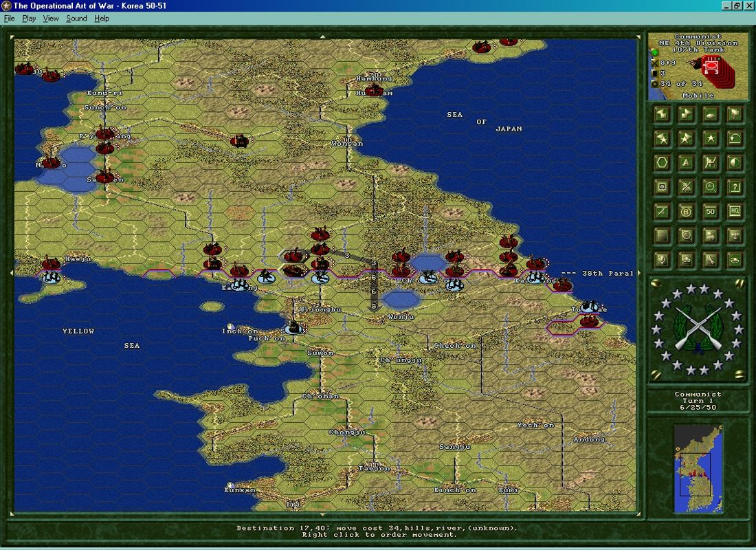This screenshot has width=756, height=550.
Task: Toggle the flag button in top row
Action: 735,115
